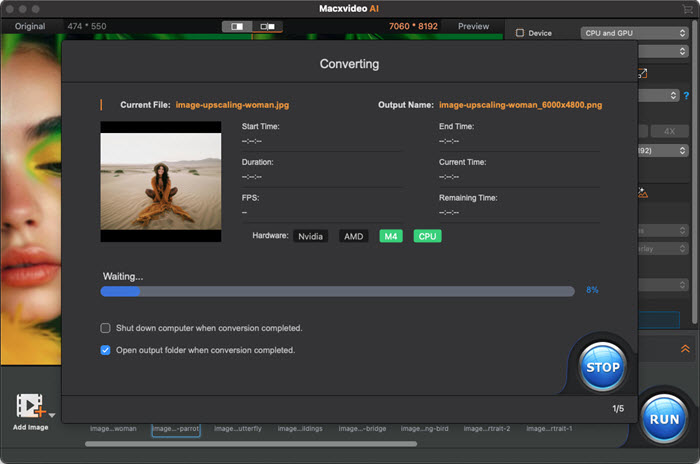
Task: Click the resize image icon behind dialog
Action: pos(642,73)
